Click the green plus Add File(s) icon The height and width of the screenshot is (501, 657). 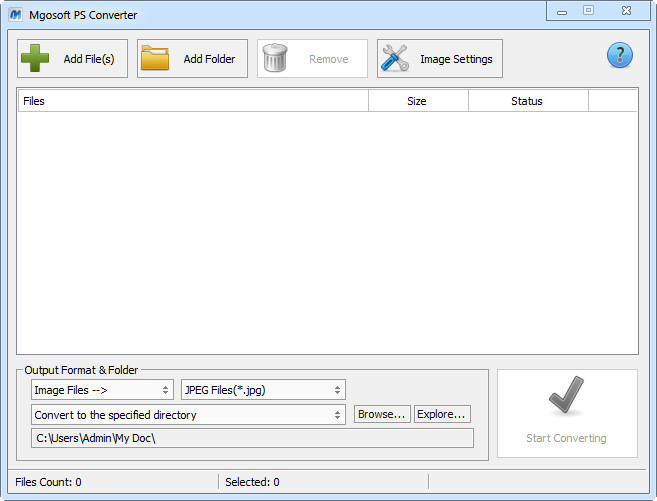[35, 58]
